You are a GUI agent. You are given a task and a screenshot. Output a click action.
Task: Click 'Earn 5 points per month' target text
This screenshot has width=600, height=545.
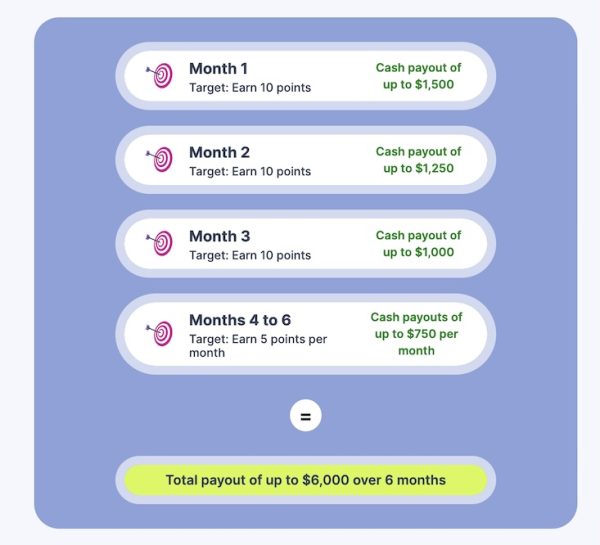(x=258, y=346)
